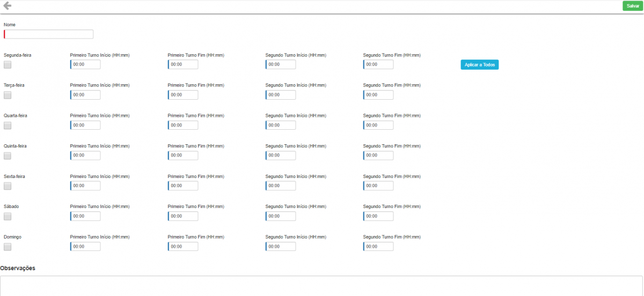
Task: Click the Nome label text
Action: 10,25
